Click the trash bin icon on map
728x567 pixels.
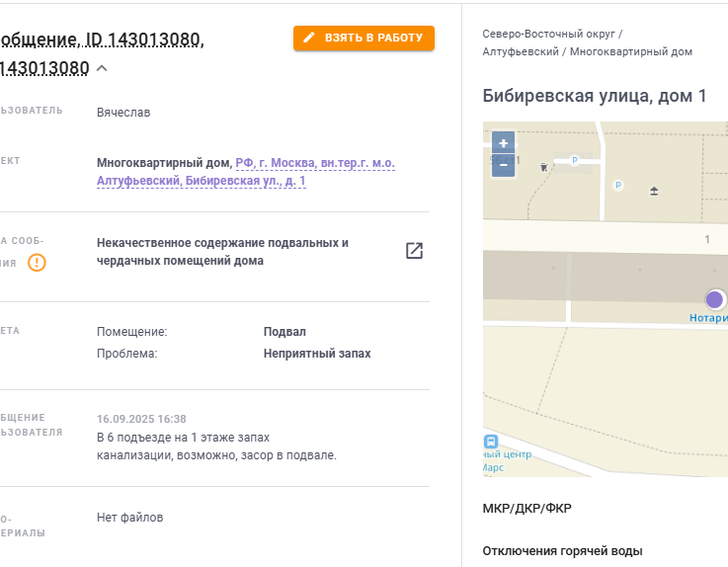click(x=543, y=167)
